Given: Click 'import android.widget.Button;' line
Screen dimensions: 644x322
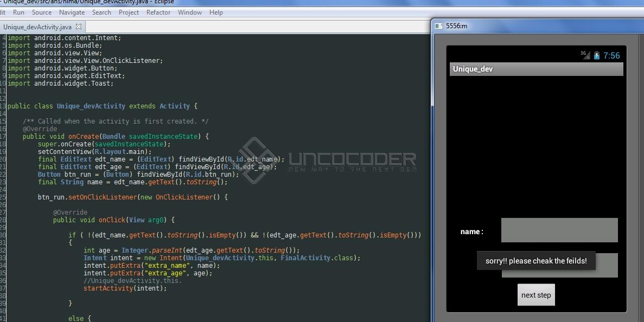Looking at the screenshot, I should pyautogui.click(x=62, y=68).
